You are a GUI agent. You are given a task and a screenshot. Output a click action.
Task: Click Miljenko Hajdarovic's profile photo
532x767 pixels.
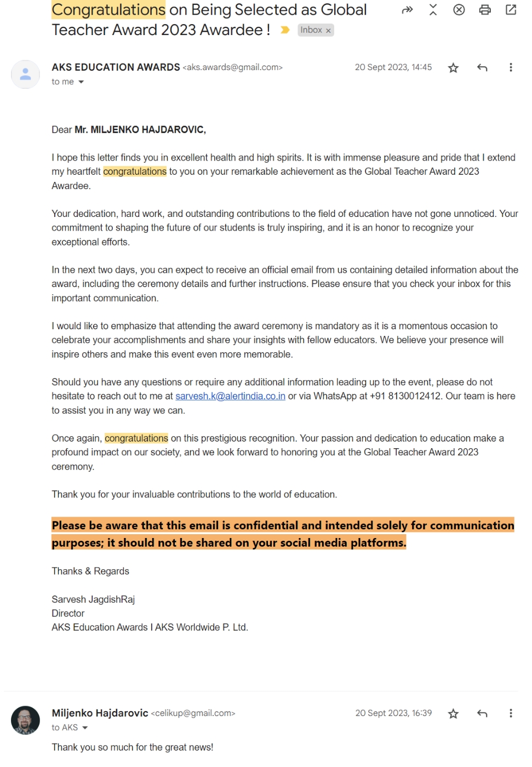pos(25,720)
